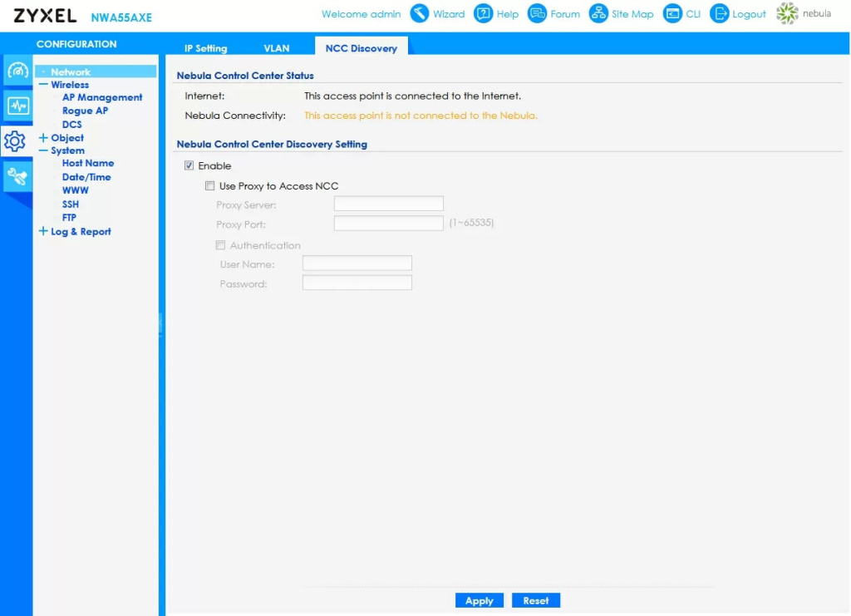The image size is (851, 616).
Task: Open the Site Map icon
Action: 598,14
